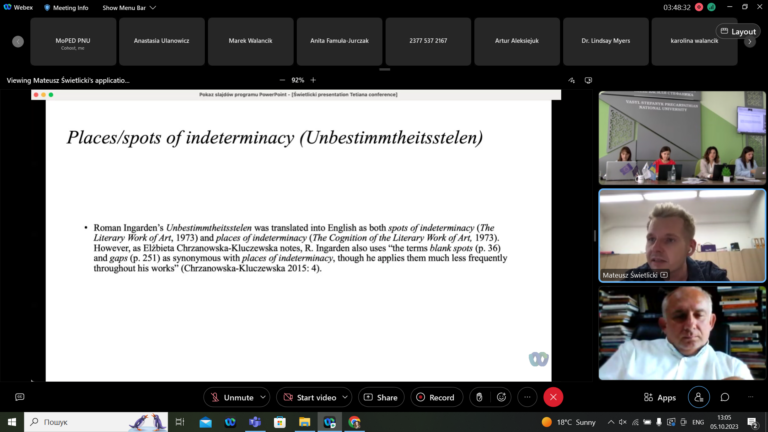Open Meeting Info tab
The width and height of the screenshot is (768, 432).
coord(66,7)
